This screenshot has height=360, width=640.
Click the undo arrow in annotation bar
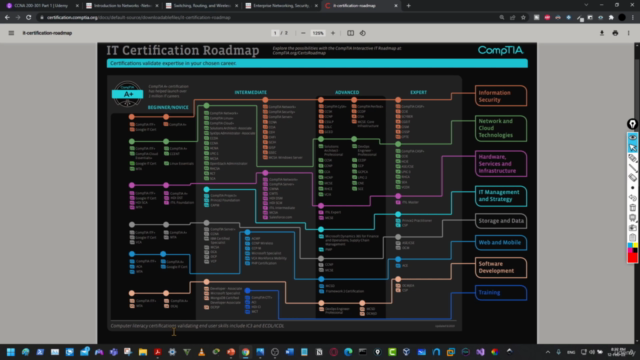click(632, 198)
